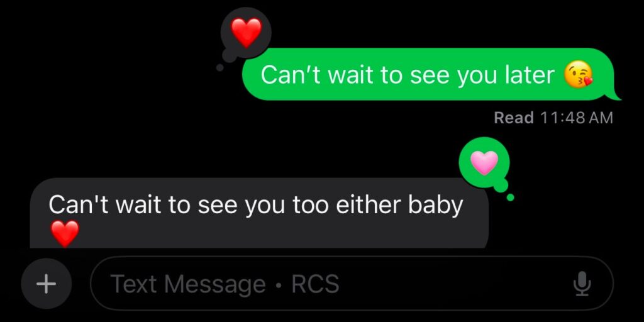This screenshot has width=644, height=322.
Task: Tap the microphone dictation icon
Action: tap(582, 284)
